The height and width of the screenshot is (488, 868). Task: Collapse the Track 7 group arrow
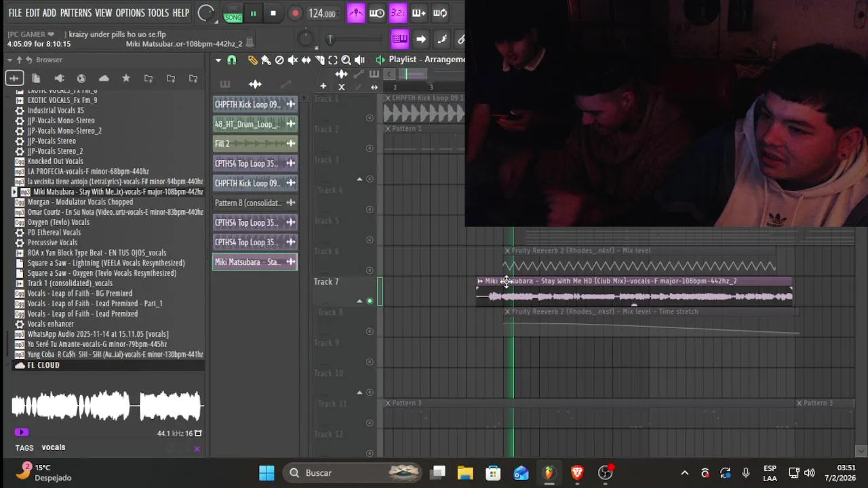[359, 300]
